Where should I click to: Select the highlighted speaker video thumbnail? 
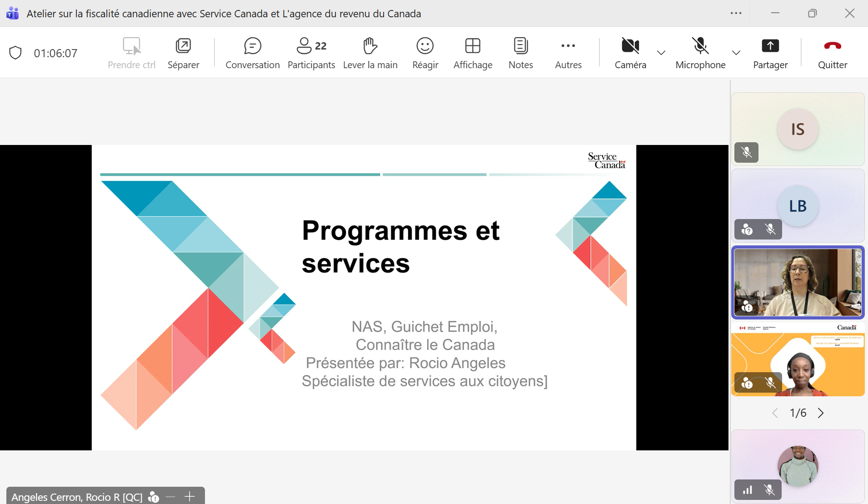(x=798, y=282)
